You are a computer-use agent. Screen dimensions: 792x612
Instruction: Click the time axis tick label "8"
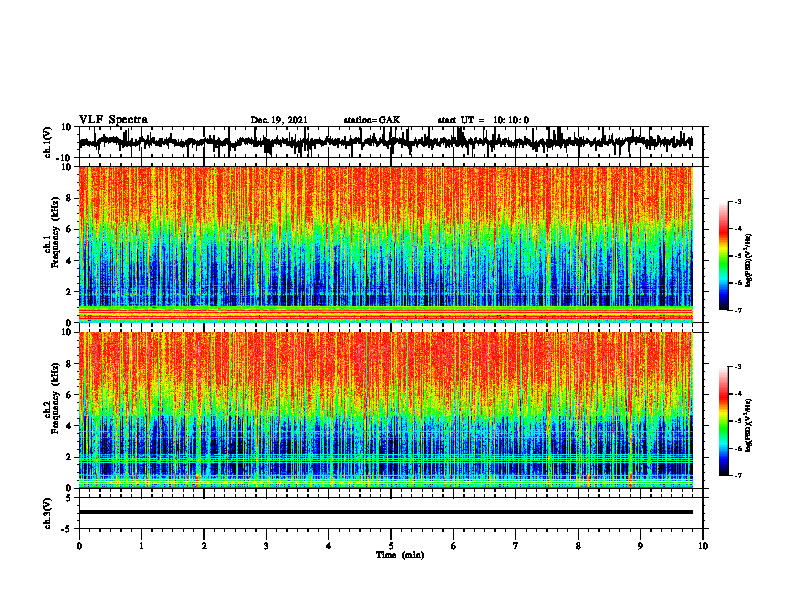pos(578,546)
